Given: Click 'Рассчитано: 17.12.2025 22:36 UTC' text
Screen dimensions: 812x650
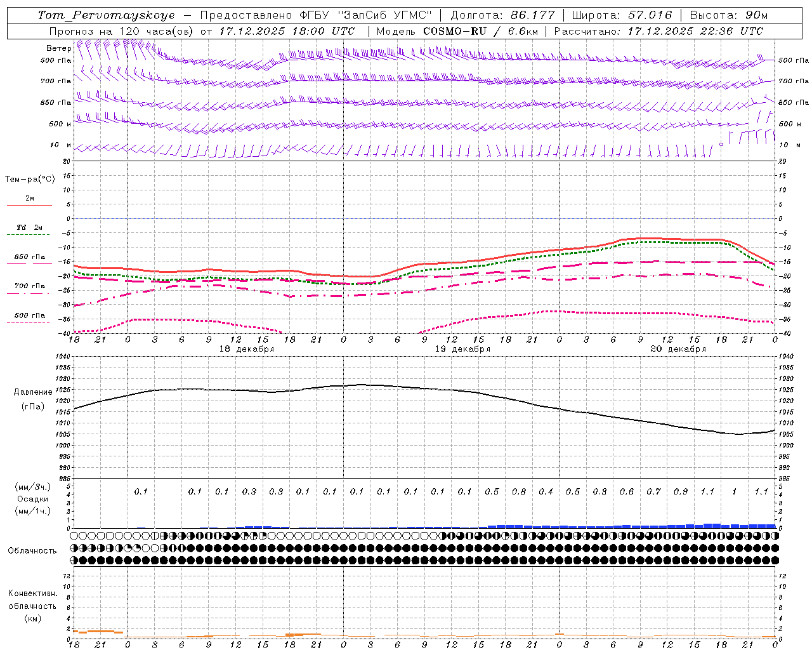Looking at the screenshot, I should click(x=658, y=31).
